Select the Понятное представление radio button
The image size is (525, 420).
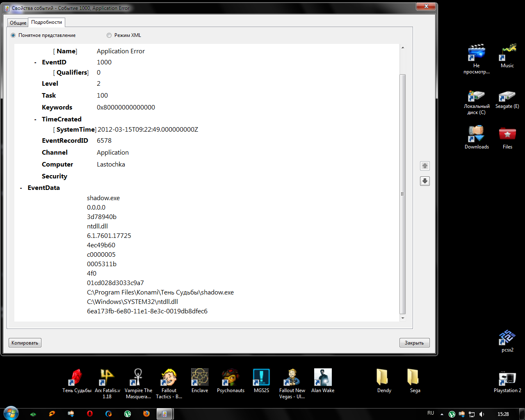13,35
